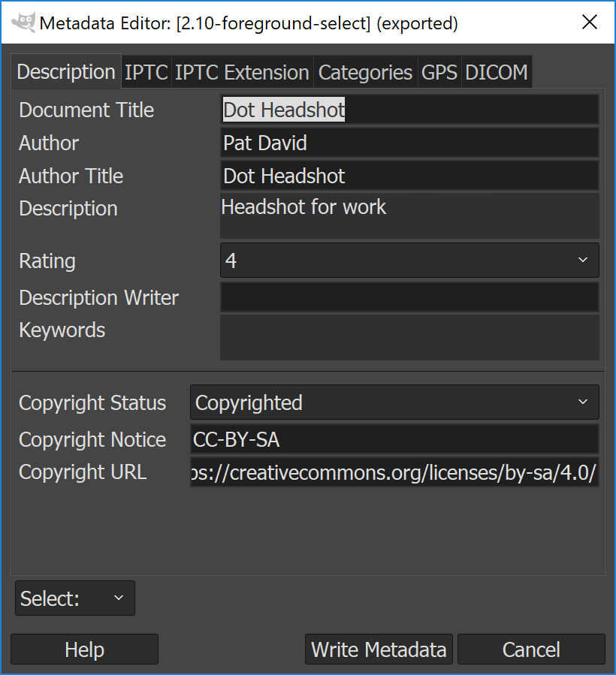This screenshot has height=675, width=616.
Task: View the GPS metadata tab
Action: (439, 71)
